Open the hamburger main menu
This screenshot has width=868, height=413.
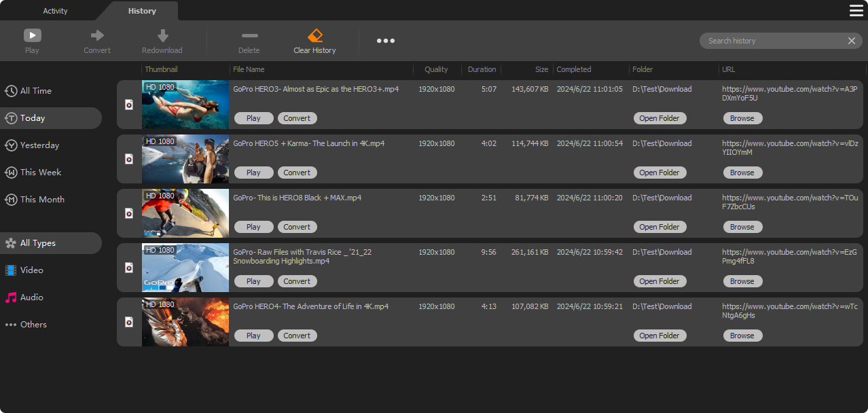coord(856,10)
